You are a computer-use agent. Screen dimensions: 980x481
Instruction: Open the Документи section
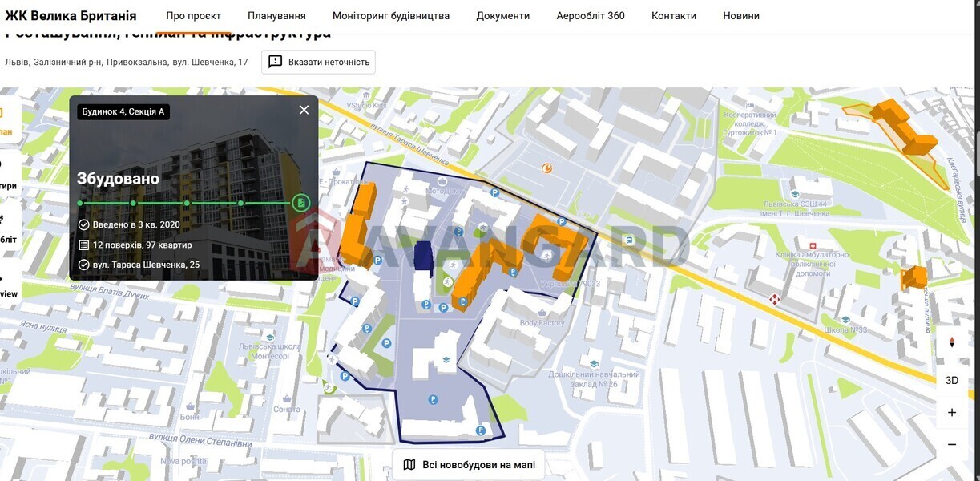(x=502, y=16)
